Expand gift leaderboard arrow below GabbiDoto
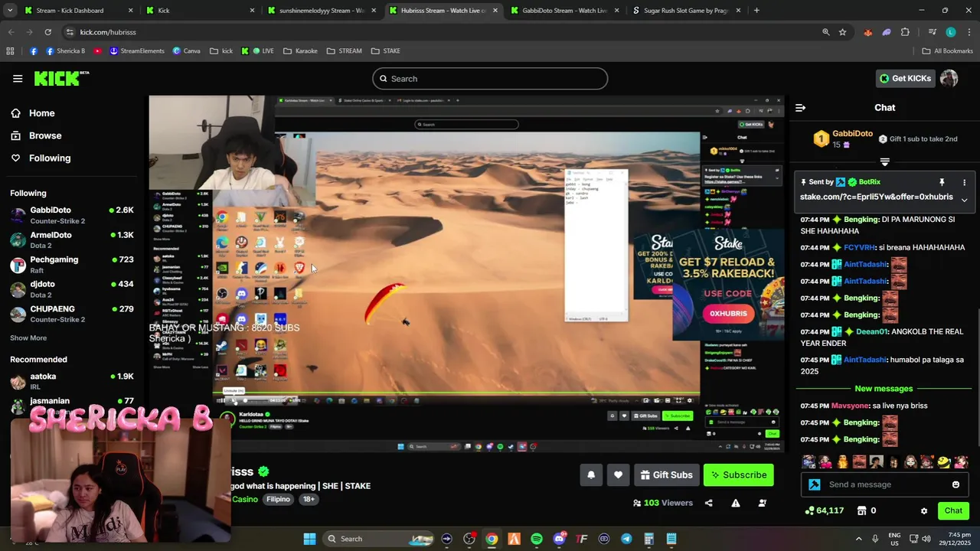This screenshot has height=551, width=980. tap(884, 162)
